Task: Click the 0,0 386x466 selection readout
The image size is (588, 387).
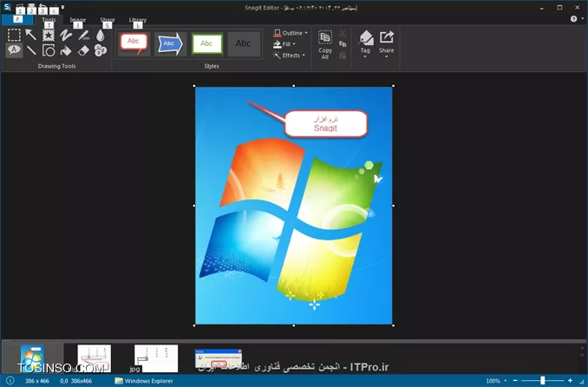Action: click(75, 381)
